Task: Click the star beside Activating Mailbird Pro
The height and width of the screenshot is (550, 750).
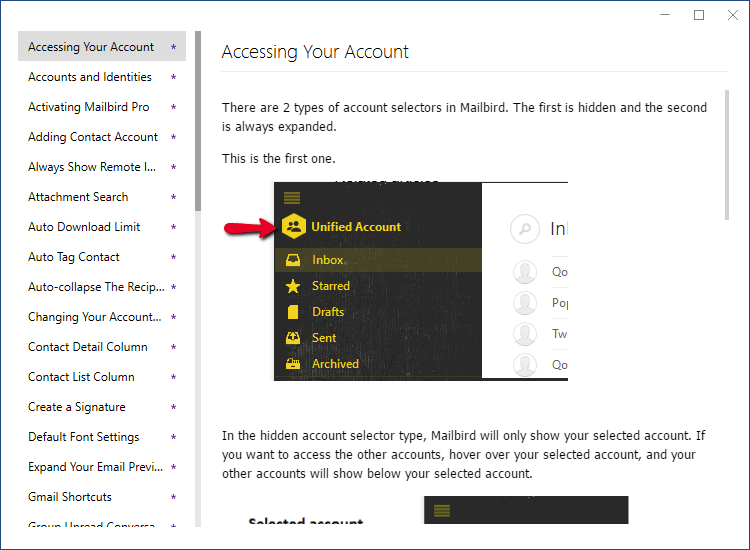Action: click(x=174, y=107)
